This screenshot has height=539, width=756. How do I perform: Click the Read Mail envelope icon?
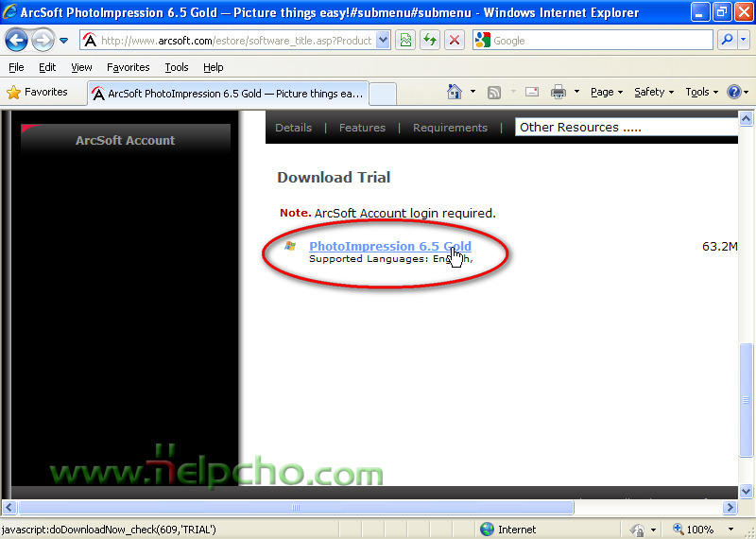coord(532,92)
